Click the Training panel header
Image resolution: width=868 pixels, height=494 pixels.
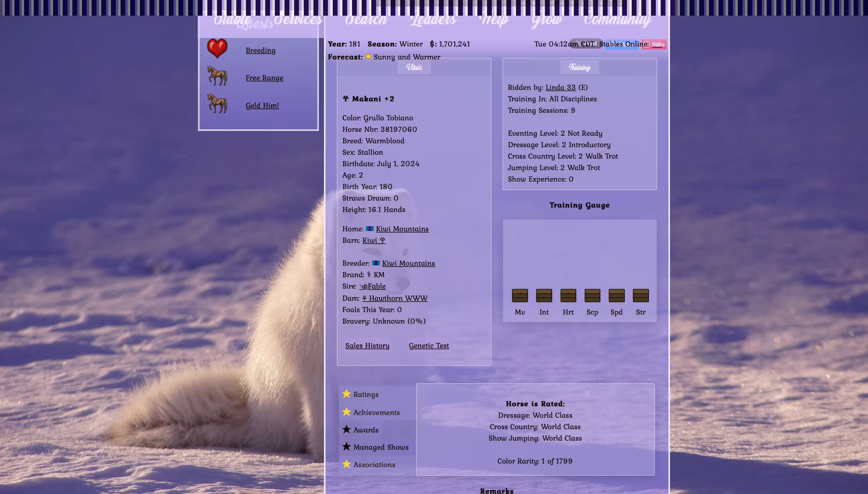[580, 67]
